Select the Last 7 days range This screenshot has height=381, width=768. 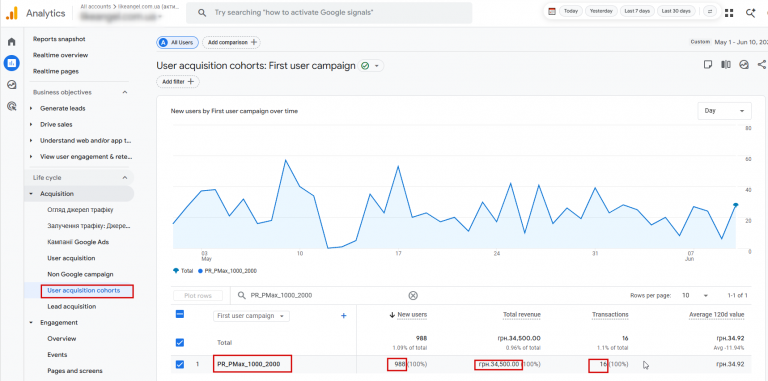click(x=637, y=11)
